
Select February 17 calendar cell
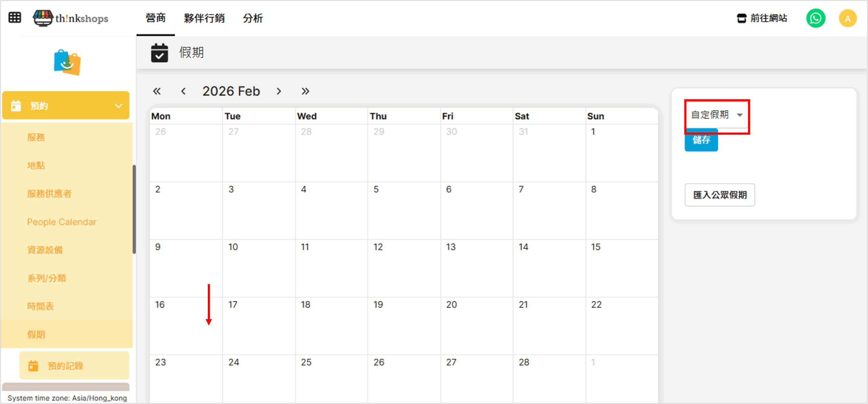tap(259, 326)
